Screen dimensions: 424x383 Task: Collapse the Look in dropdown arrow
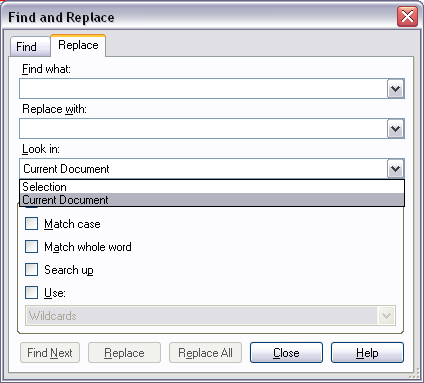pos(395,169)
